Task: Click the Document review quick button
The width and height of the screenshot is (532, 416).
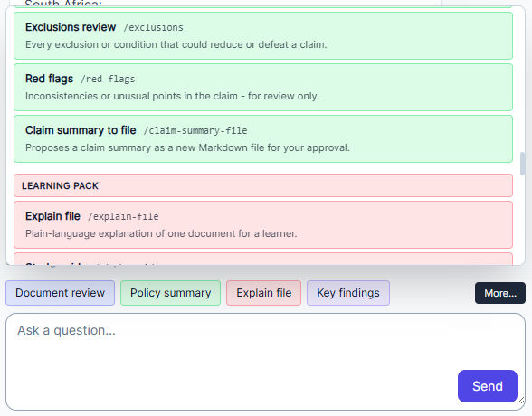Action: click(60, 293)
